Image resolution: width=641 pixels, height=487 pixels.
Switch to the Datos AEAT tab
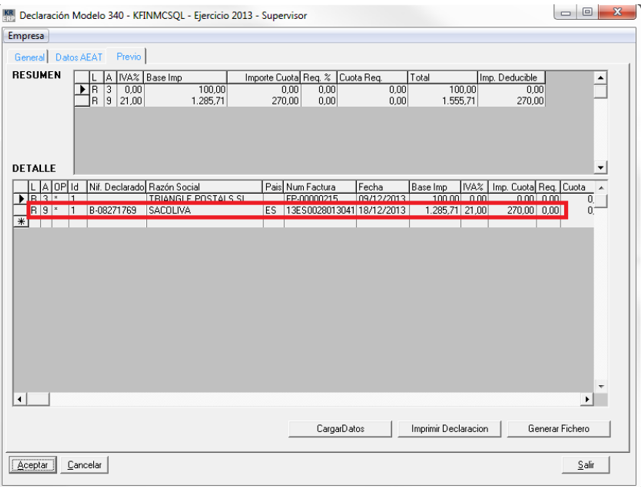pyautogui.click(x=80, y=58)
